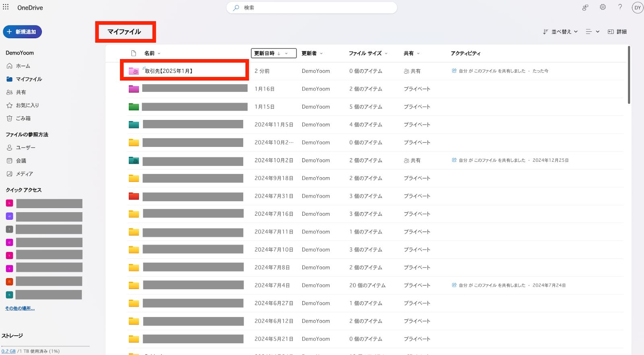Click the red folder icon dated 2024年7月31日
The width and height of the screenshot is (644, 355).
pyautogui.click(x=134, y=196)
